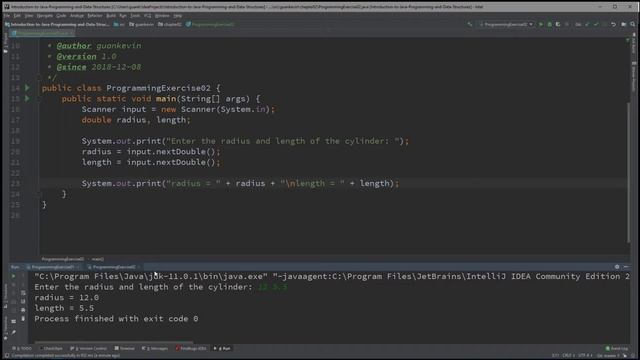This screenshot has height=360, width=640.
Task: Click the chapter02 package breadcrumb
Action: tap(170, 24)
